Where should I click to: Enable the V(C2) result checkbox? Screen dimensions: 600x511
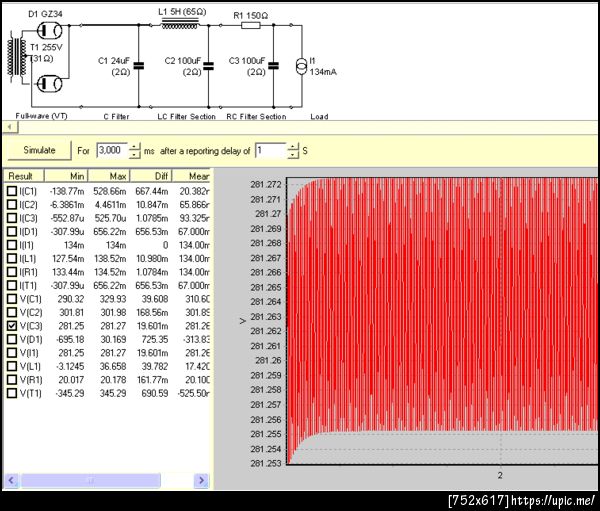pos(12,312)
